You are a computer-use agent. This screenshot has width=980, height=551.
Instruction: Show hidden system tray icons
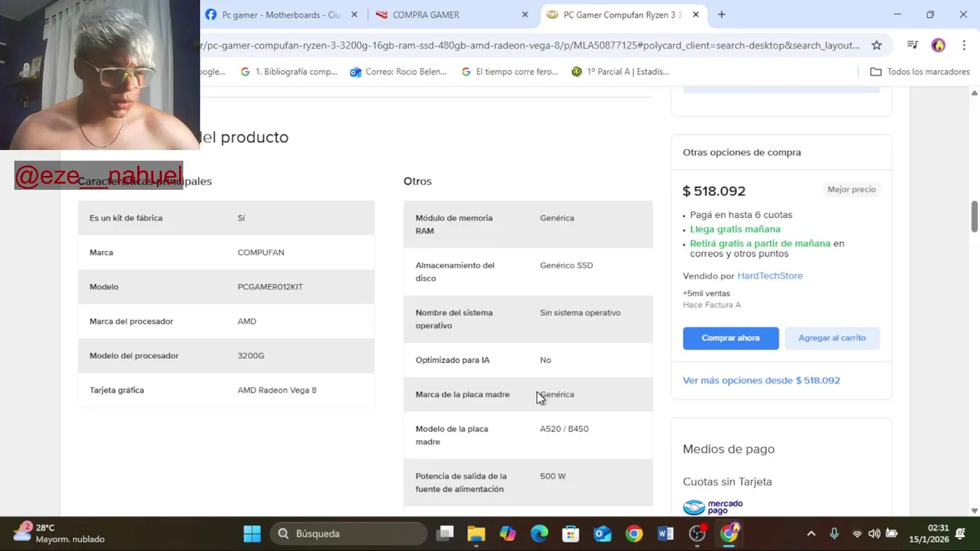click(x=812, y=533)
